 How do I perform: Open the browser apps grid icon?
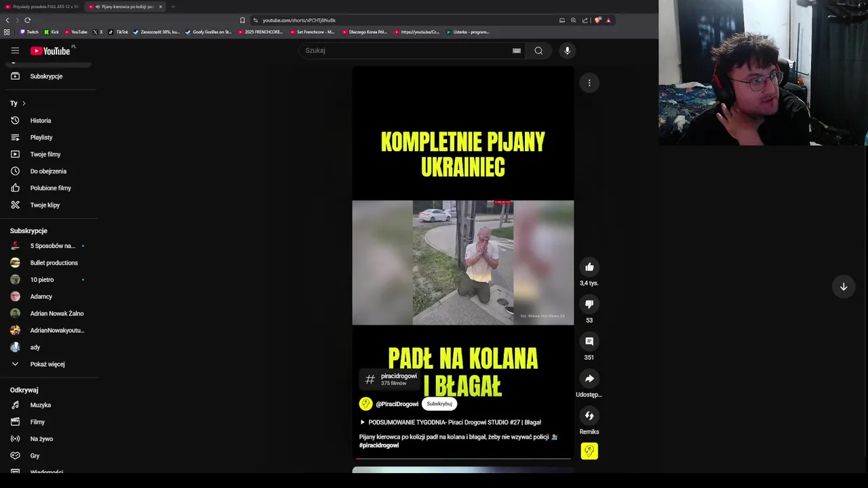pyautogui.click(x=7, y=32)
